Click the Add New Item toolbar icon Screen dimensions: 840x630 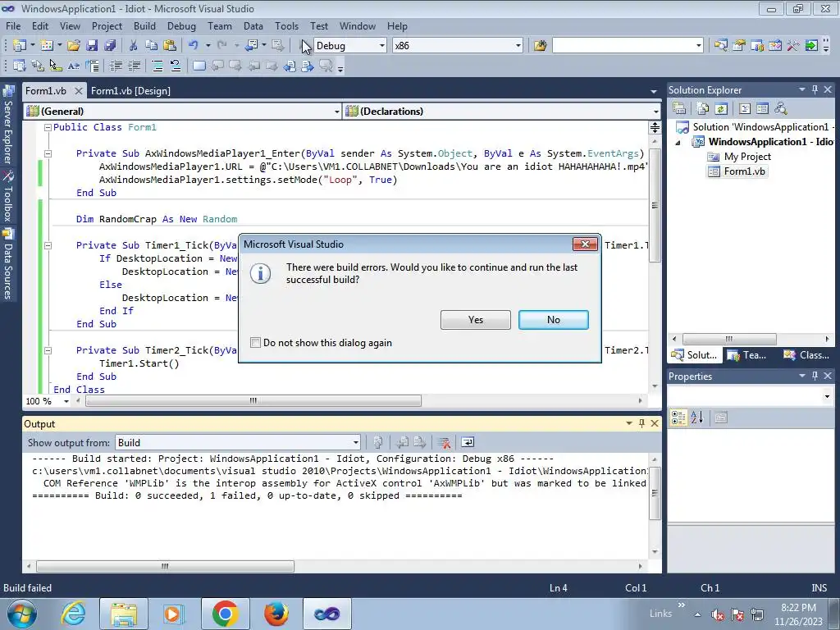(x=47, y=46)
